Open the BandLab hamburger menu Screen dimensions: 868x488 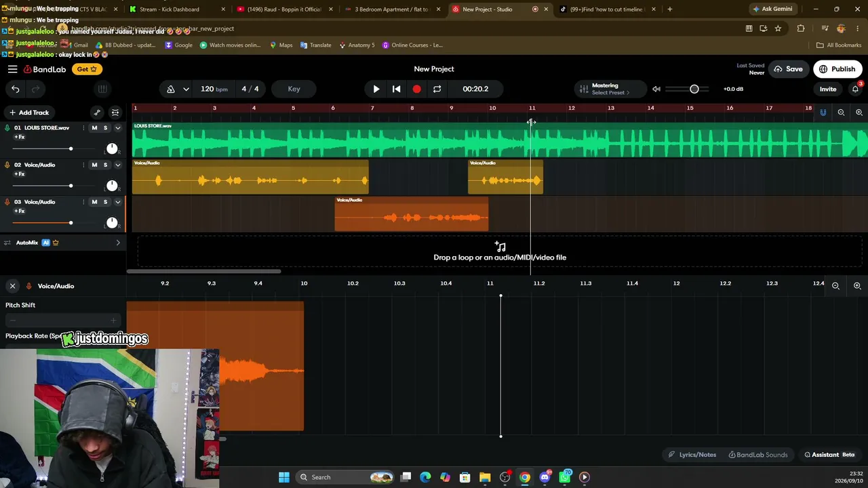12,69
